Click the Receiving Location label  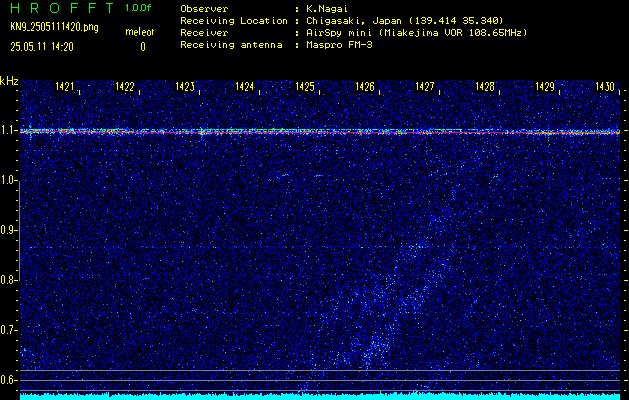coord(234,20)
